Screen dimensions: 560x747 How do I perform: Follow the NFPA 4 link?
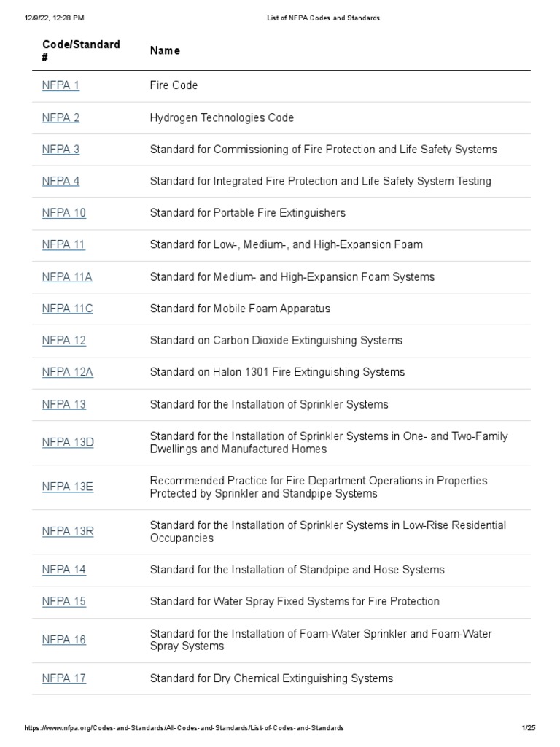pos(61,181)
